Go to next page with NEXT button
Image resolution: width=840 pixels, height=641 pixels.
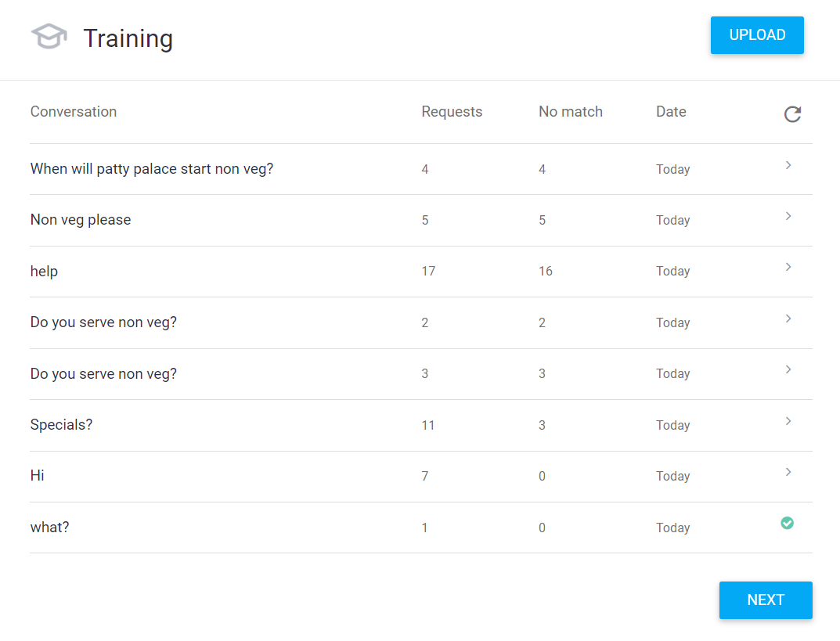766,600
